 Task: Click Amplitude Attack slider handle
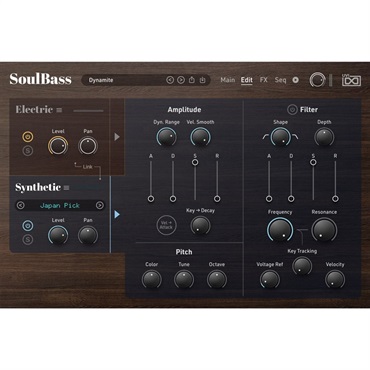(151, 199)
